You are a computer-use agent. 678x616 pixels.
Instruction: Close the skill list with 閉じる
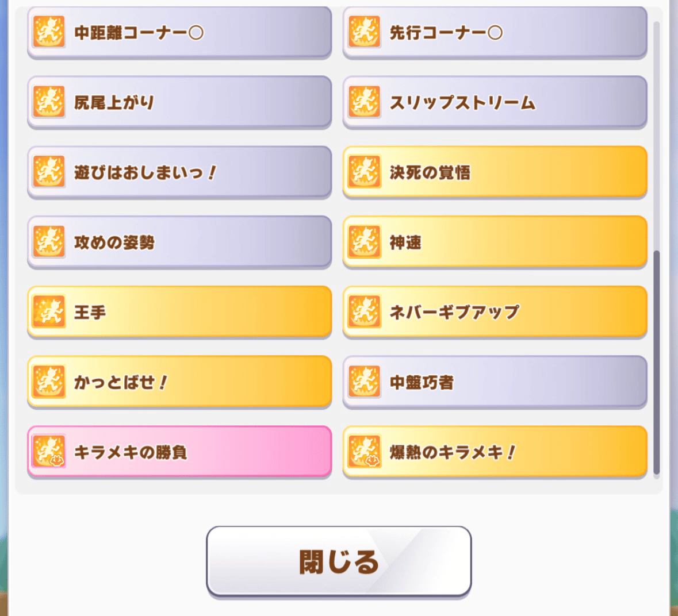point(339,561)
